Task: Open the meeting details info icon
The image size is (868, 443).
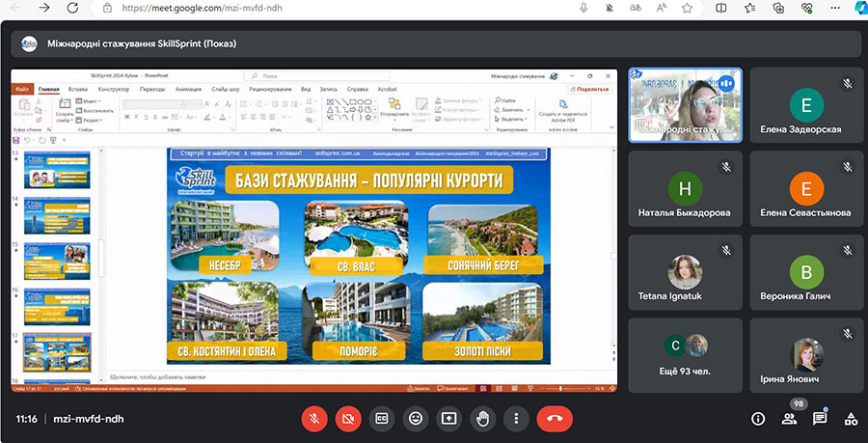Action: pyautogui.click(x=758, y=419)
